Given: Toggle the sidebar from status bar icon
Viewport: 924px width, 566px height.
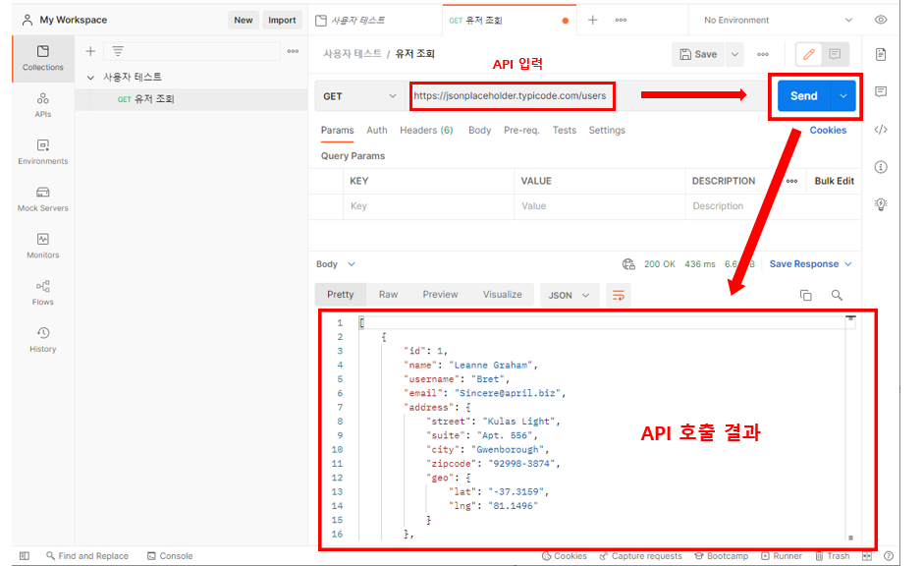Looking at the screenshot, I should [25, 556].
